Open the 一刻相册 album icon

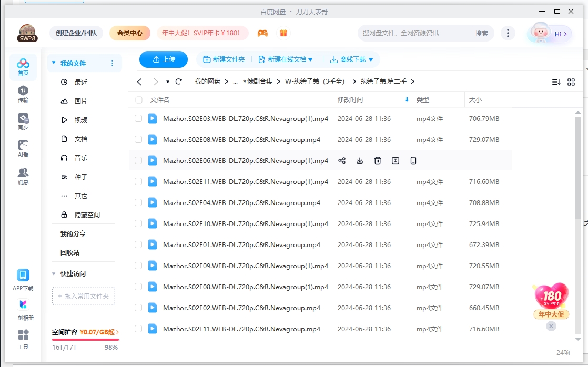pos(23,310)
